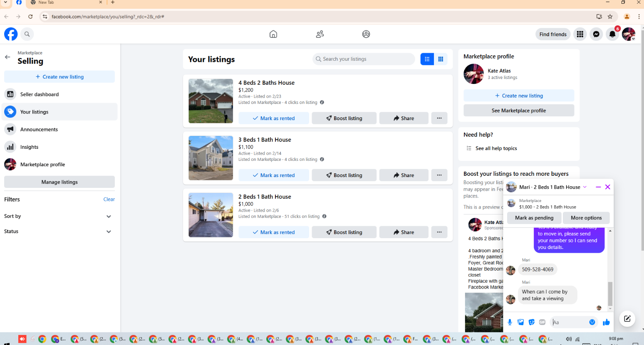Open three-dot menu for 4 Beds 2 Baths House

(439, 118)
